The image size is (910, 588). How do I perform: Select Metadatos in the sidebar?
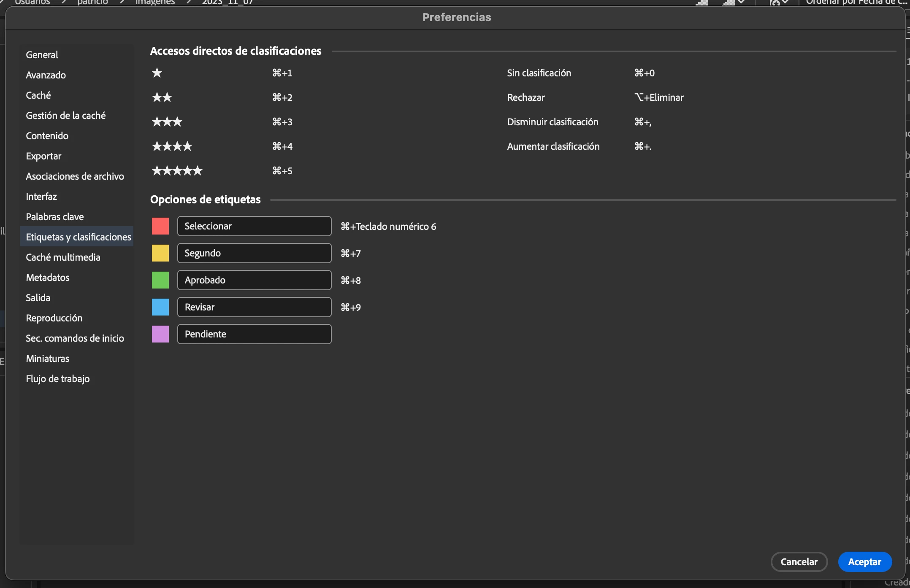click(48, 278)
